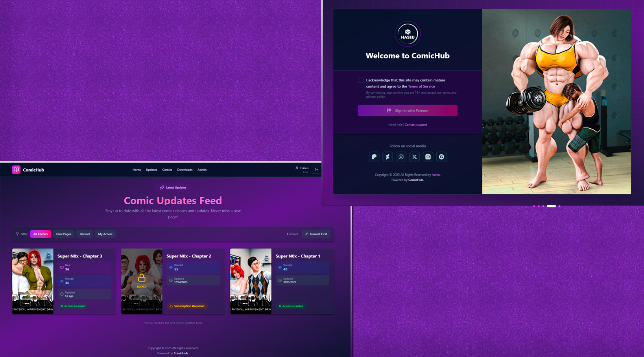Click "You've reached the end of the updates feed"
The image size is (644, 357).
173,323
